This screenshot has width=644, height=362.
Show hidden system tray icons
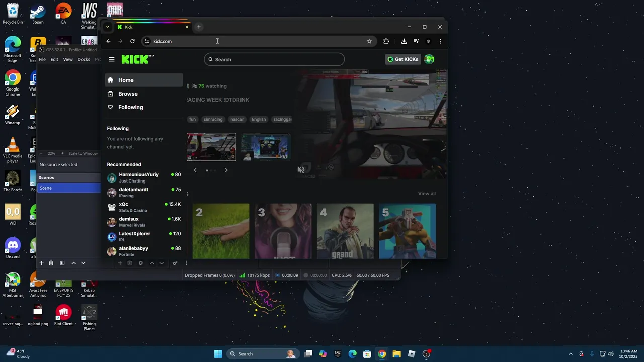(570, 354)
